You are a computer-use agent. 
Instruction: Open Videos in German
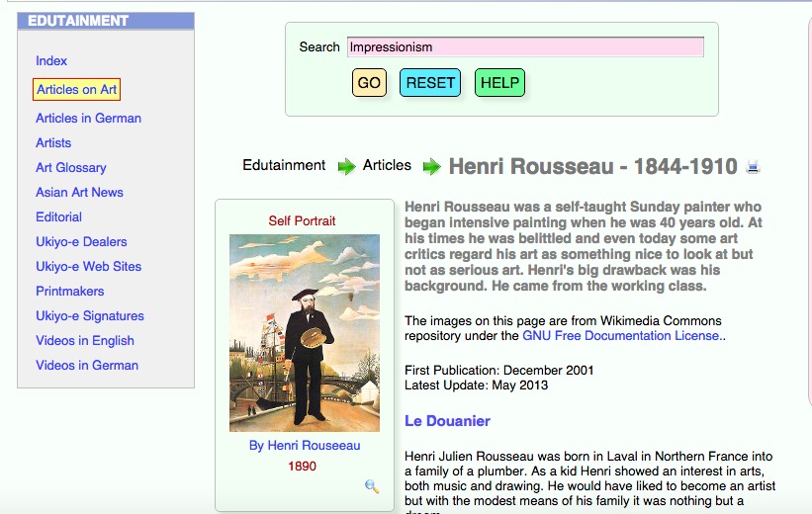click(87, 366)
